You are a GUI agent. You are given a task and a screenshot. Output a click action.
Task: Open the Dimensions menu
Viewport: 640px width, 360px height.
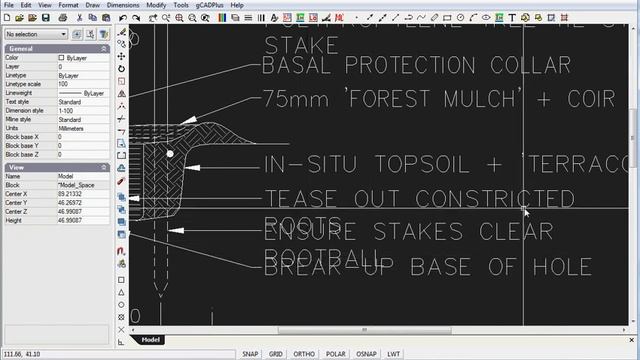[123, 5]
